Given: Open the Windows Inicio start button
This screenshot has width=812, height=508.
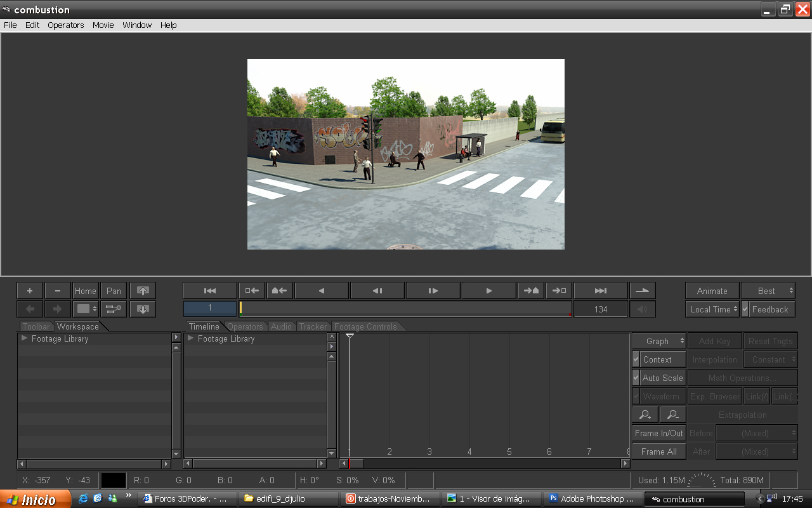Looking at the screenshot, I should (x=35, y=499).
